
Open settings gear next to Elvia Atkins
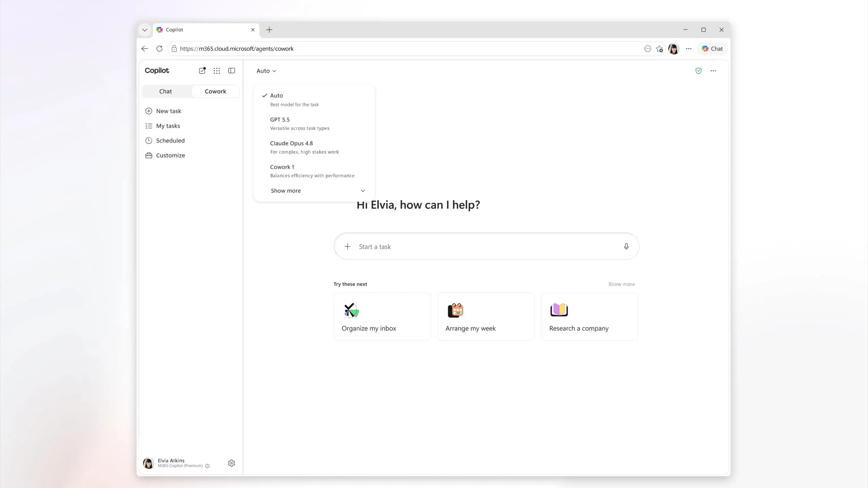(x=232, y=463)
